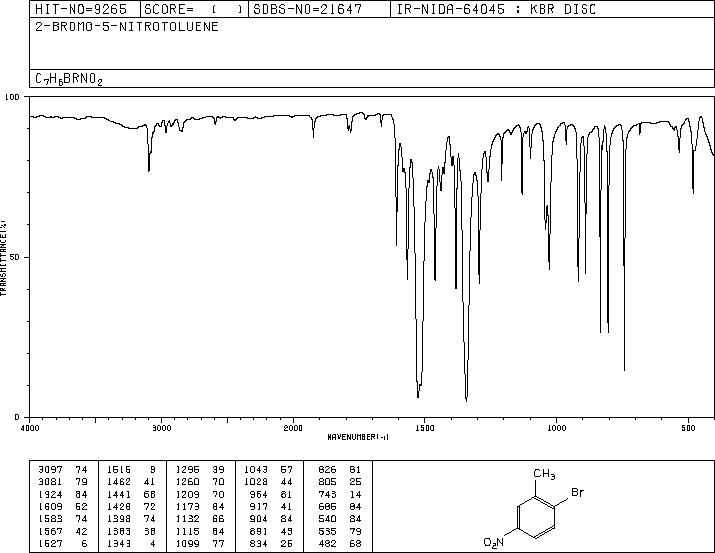Click the 1428 table entry
The width and height of the screenshot is (715, 553).
[x=119, y=506]
